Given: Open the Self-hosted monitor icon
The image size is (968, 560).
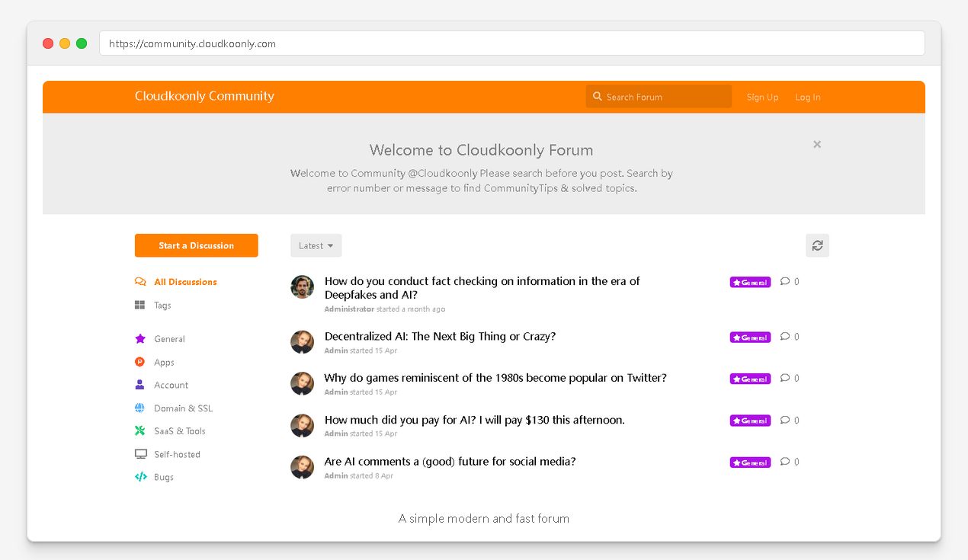Looking at the screenshot, I should click(140, 454).
